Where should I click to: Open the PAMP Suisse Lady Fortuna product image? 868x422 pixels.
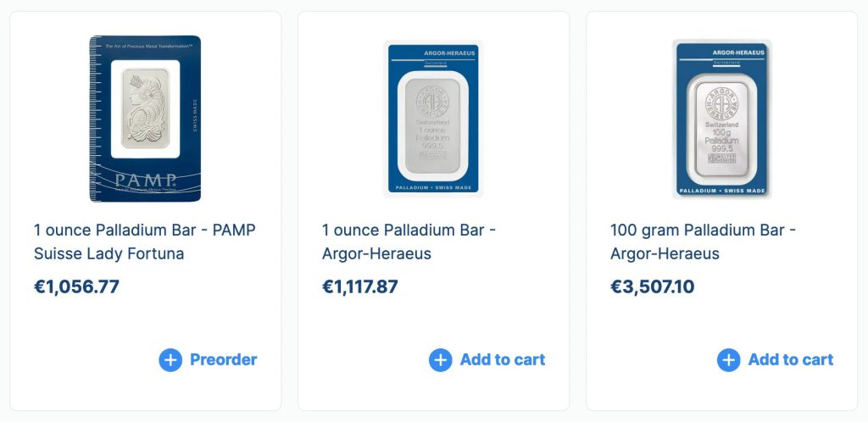point(145,119)
